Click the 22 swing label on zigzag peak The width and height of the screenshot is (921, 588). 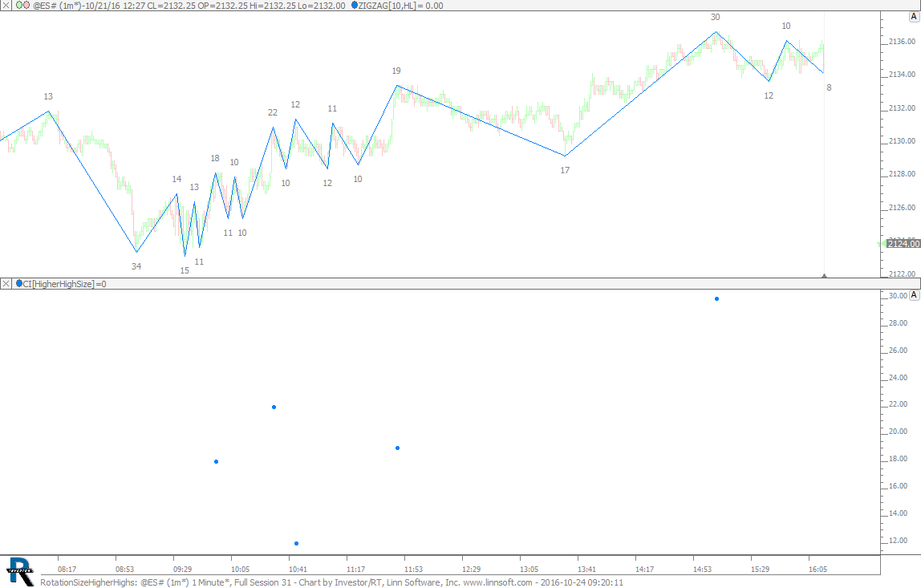273,112
